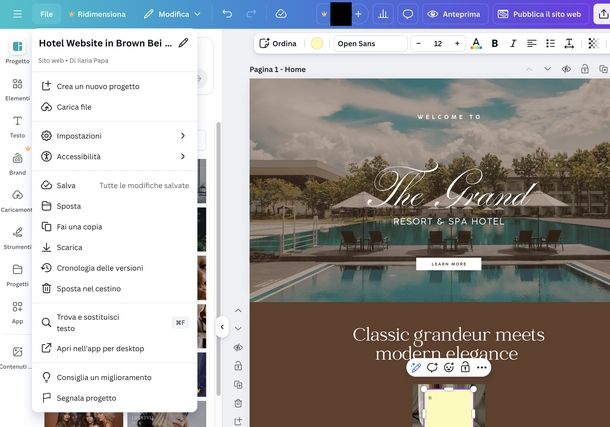Open the Strumenti tools panel
610x427 pixels.
[18, 238]
